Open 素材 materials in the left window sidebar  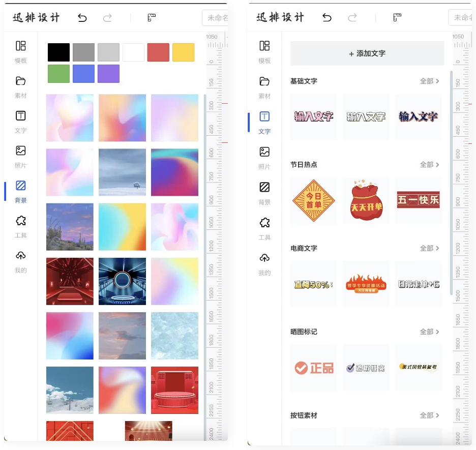pyautogui.click(x=20, y=86)
